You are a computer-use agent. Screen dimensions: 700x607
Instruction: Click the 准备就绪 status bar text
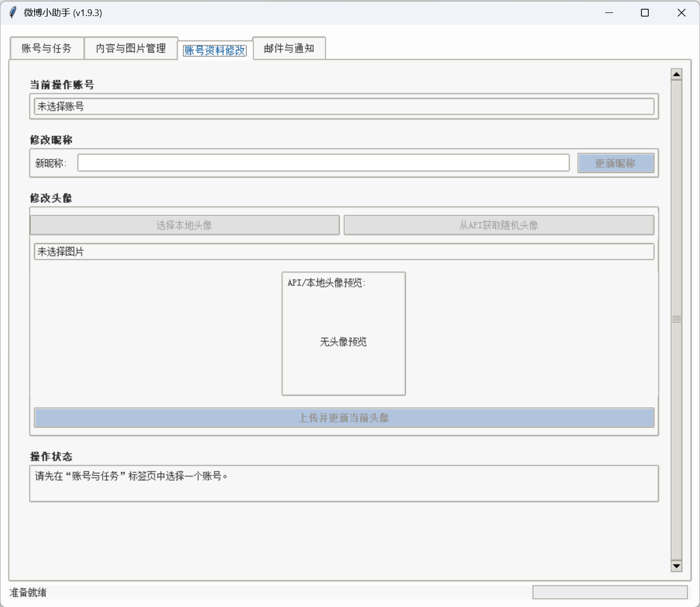pyautogui.click(x=28, y=593)
